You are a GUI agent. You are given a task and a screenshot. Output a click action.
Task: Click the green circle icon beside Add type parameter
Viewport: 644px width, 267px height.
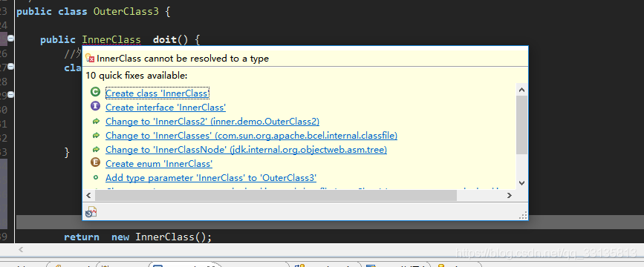pyautogui.click(x=96, y=177)
